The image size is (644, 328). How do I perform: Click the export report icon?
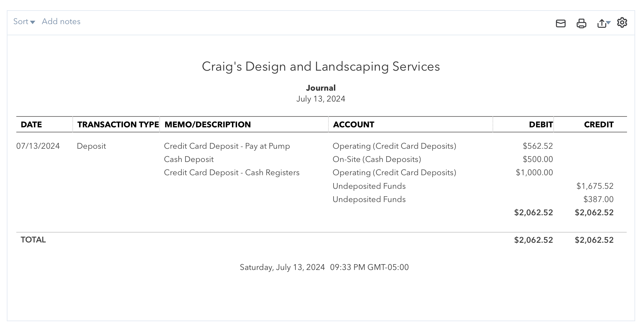tap(602, 23)
